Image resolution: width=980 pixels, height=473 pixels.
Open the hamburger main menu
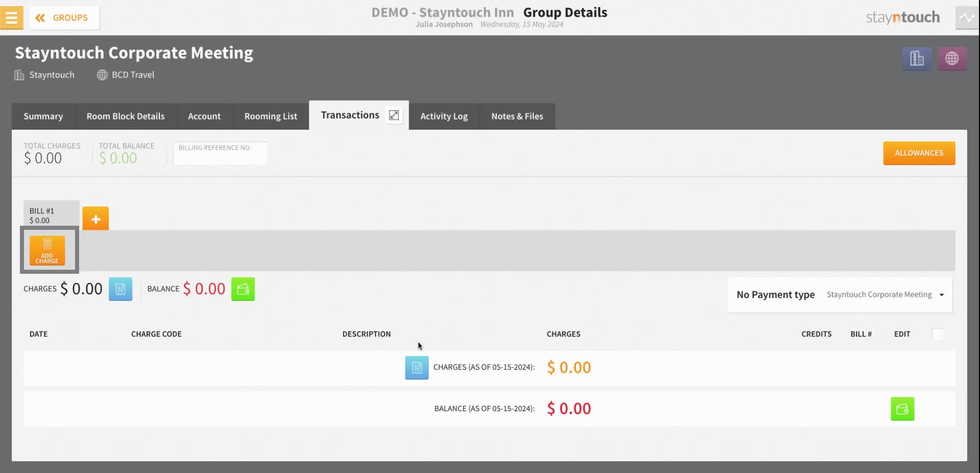[11, 17]
